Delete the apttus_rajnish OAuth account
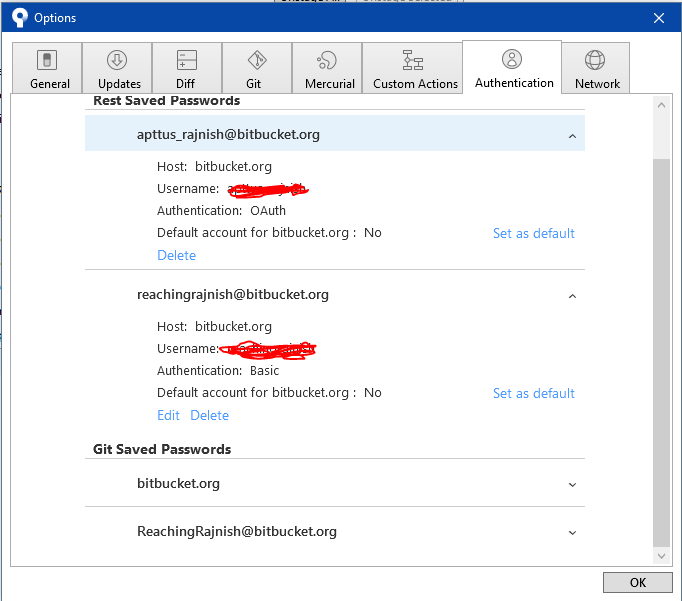The height and width of the screenshot is (601, 682). 176,255
